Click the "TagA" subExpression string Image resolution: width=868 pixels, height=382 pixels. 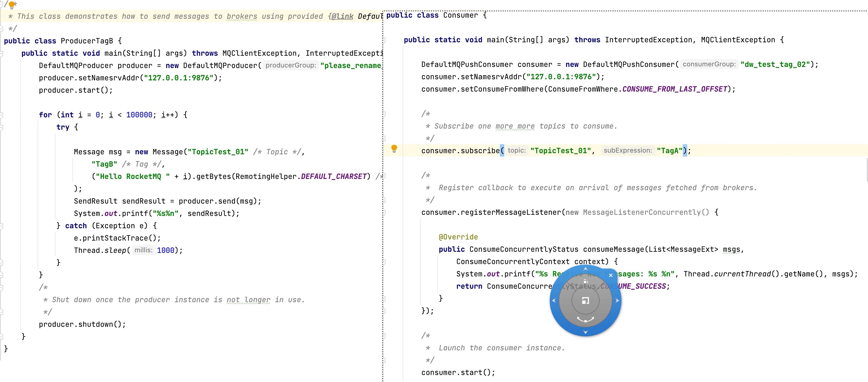tap(670, 151)
